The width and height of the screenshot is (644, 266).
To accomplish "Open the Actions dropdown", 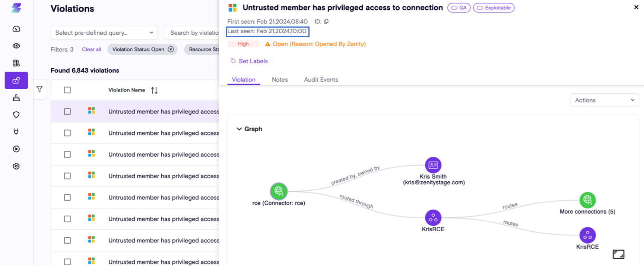I will [x=604, y=100].
